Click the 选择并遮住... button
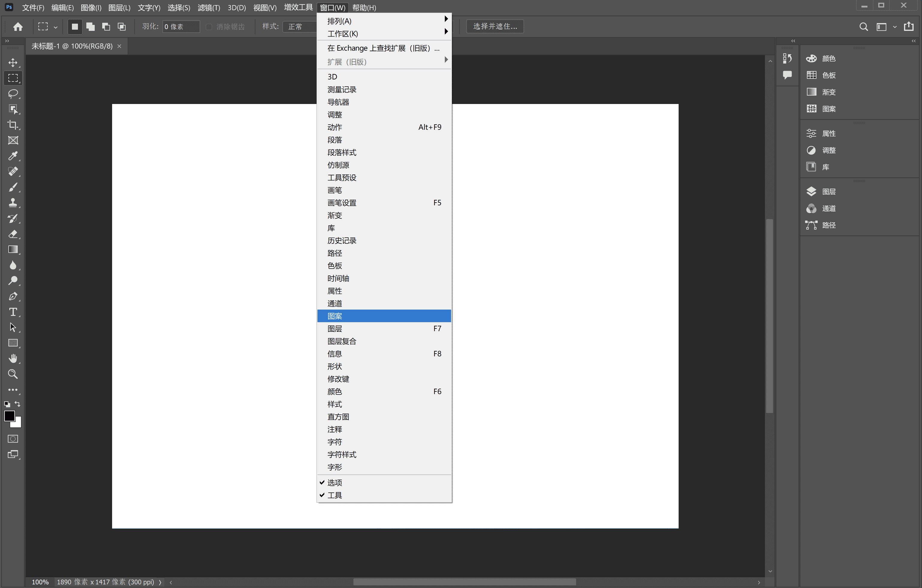922x588 pixels. coord(495,26)
